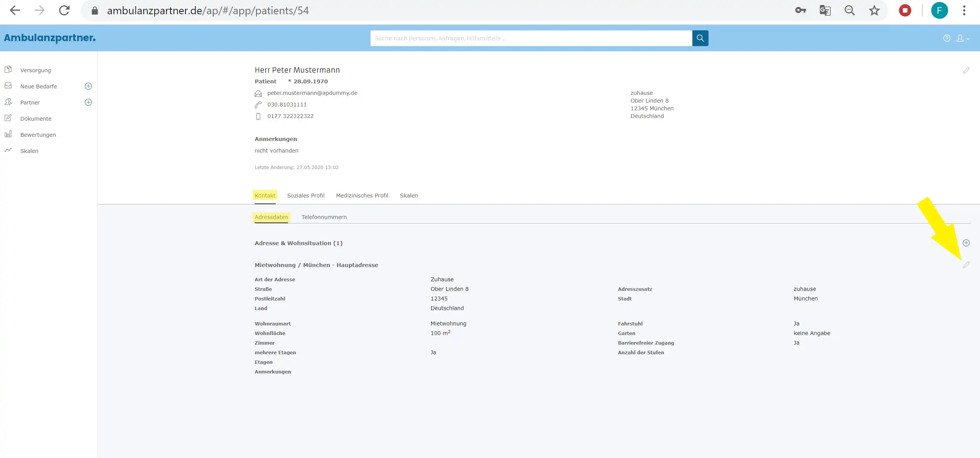The image size is (980, 458).
Task: Click the browser forward arrow
Action: pyautogui.click(x=40, y=10)
